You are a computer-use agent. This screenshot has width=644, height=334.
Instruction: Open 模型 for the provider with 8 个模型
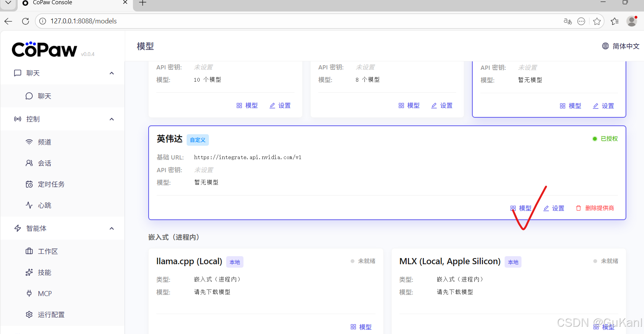409,105
